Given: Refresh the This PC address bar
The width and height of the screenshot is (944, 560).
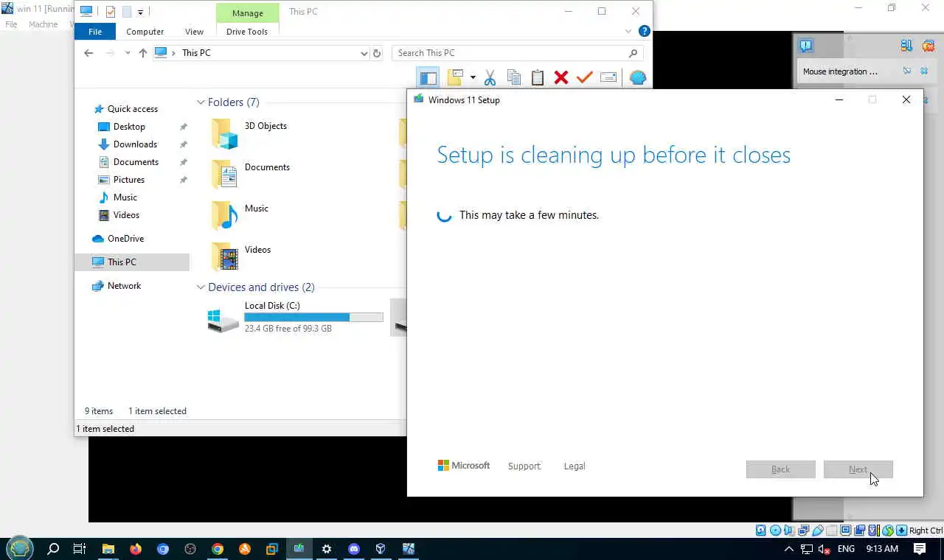Looking at the screenshot, I should [377, 53].
